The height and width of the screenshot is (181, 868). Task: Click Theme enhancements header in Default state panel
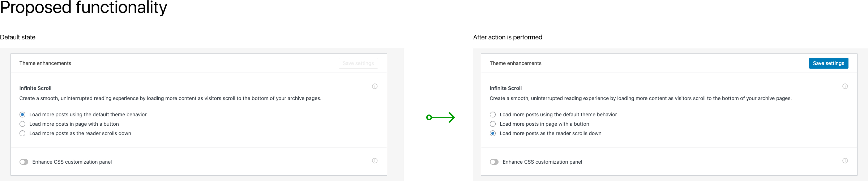pyautogui.click(x=45, y=63)
